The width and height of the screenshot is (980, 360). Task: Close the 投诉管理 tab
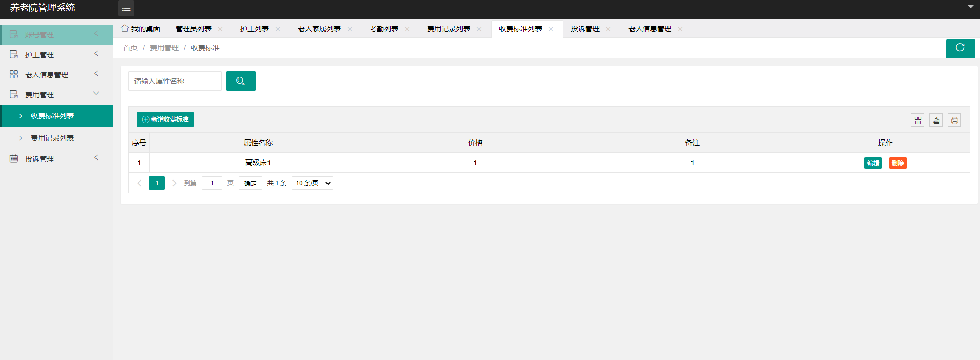click(608, 29)
